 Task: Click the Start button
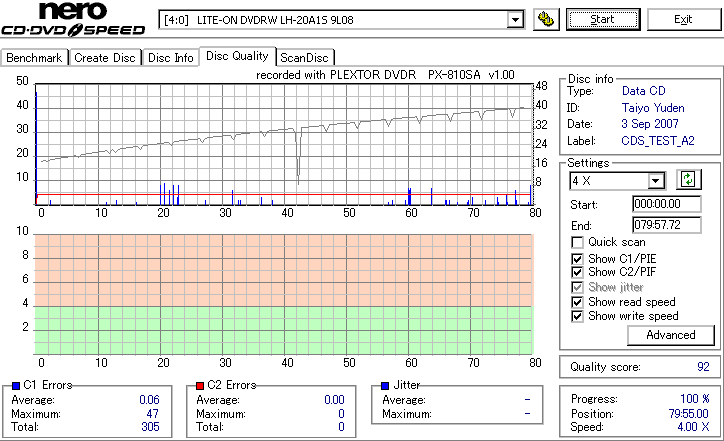click(603, 19)
